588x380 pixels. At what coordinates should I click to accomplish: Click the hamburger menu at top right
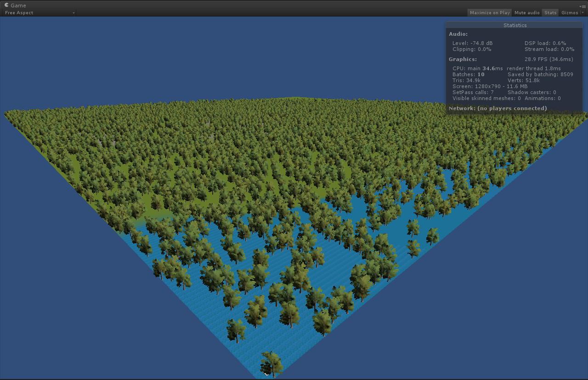coord(583,6)
